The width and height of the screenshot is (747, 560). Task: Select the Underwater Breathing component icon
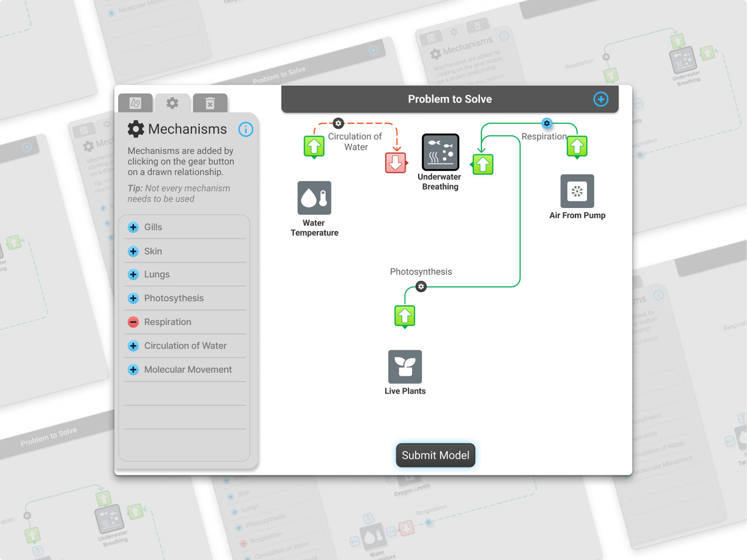[x=440, y=152]
